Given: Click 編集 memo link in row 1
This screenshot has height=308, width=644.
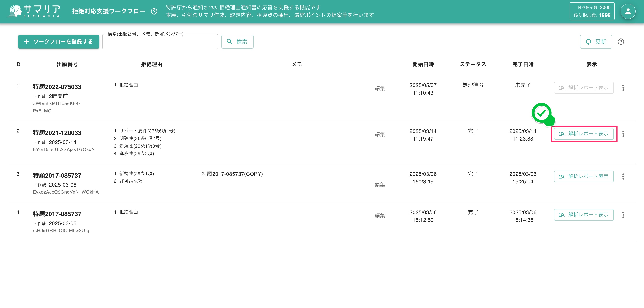Looking at the screenshot, I should 380,88.
